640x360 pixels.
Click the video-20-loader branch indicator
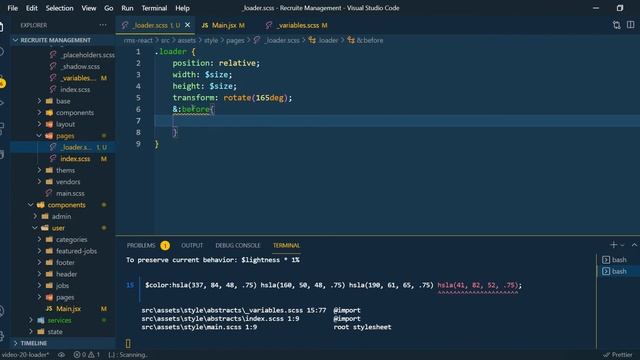point(25,355)
